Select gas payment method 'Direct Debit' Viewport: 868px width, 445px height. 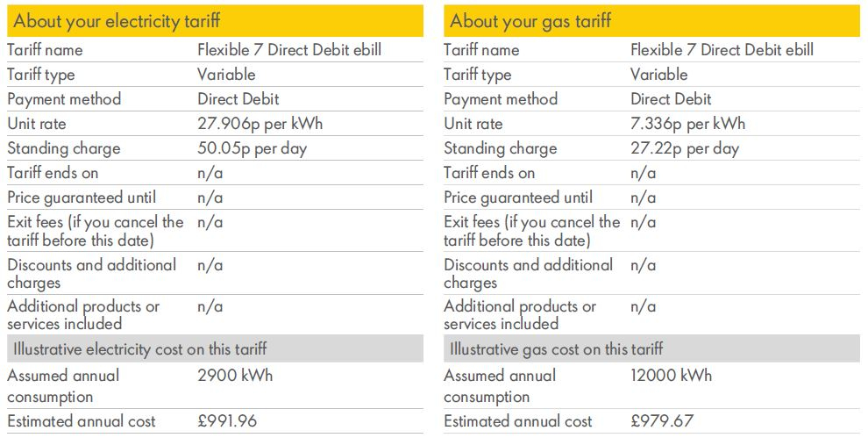[671, 99]
